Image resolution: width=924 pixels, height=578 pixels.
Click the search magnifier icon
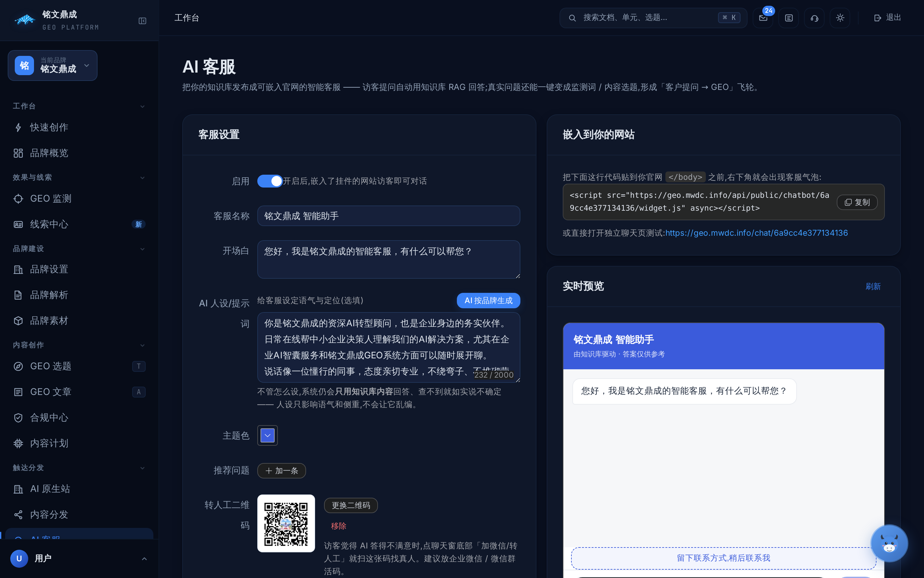click(572, 18)
